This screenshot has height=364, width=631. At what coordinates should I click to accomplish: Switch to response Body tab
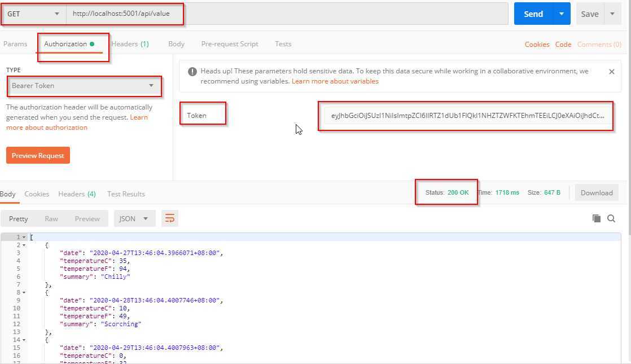pos(8,194)
